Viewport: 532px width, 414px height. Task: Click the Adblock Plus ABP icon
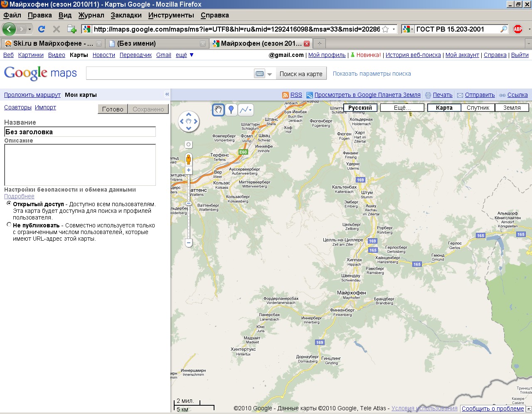point(518,29)
